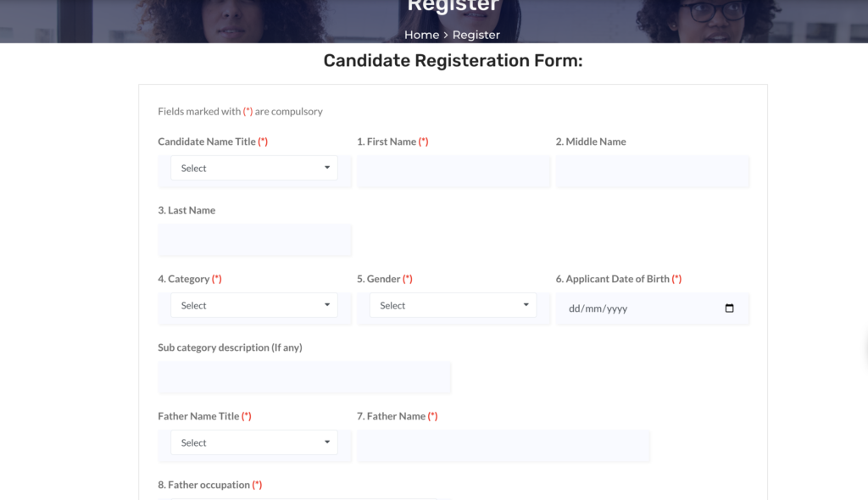Click the Father occupation label
Screen dimensions: 868x500
pyautogui.click(x=203, y=485)
